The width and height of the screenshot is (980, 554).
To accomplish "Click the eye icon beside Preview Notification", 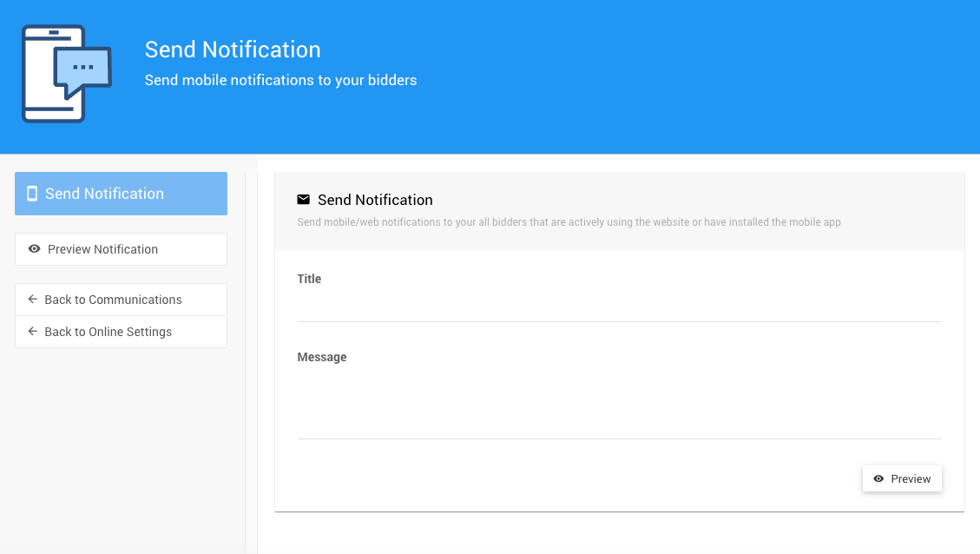I will point(35,249).
